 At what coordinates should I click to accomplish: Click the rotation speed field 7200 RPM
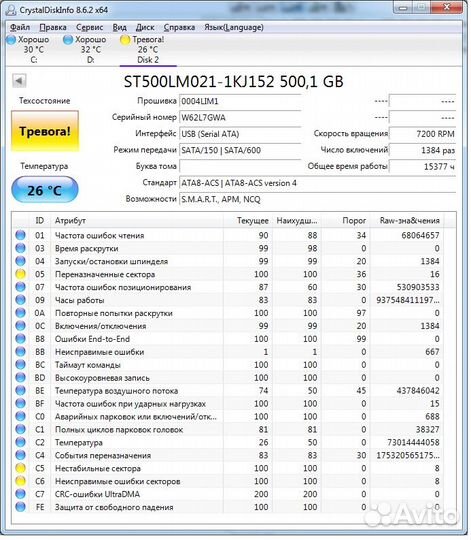(x=422, y=134)
